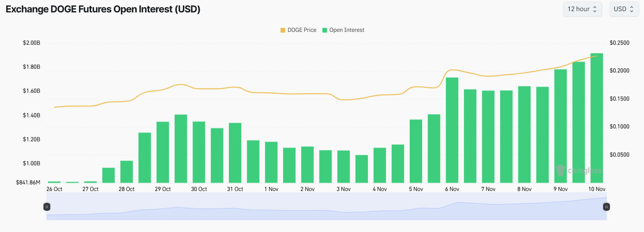644x232 pixels.
Task: Click the chart title Exchange DOGE Futures Open Interest
Action: (103, 10)
